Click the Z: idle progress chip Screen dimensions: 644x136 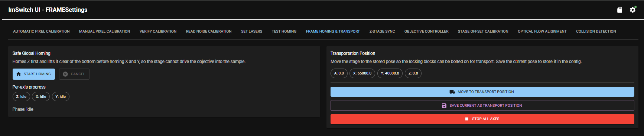(21, 97)
